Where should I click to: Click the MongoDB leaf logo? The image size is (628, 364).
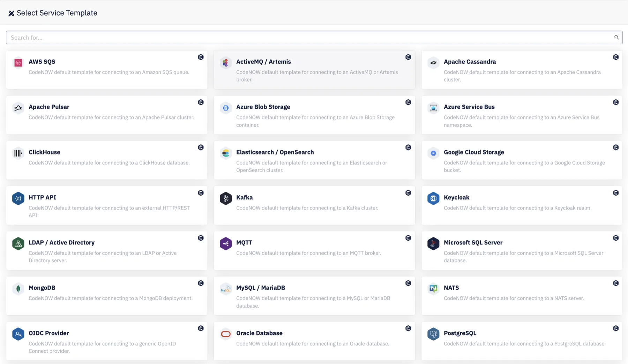18,289
